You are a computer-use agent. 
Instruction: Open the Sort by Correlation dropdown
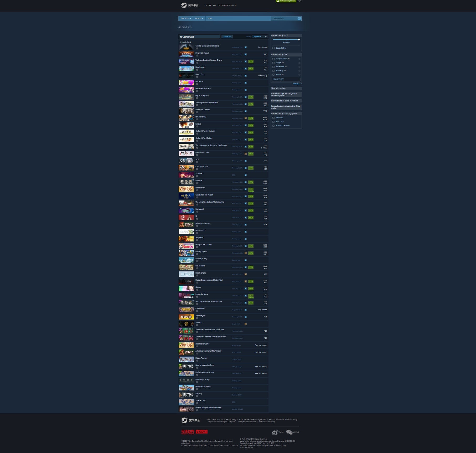pyautogui.click(x=260, y=37)
